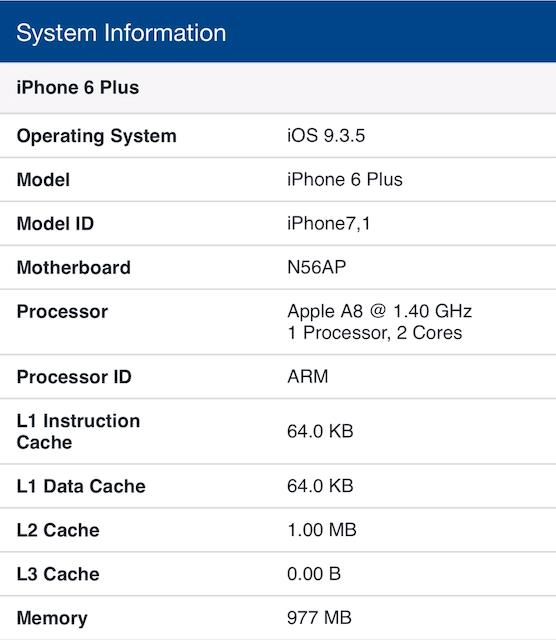Tap the L3 Cache row label

tap(58, 574)
